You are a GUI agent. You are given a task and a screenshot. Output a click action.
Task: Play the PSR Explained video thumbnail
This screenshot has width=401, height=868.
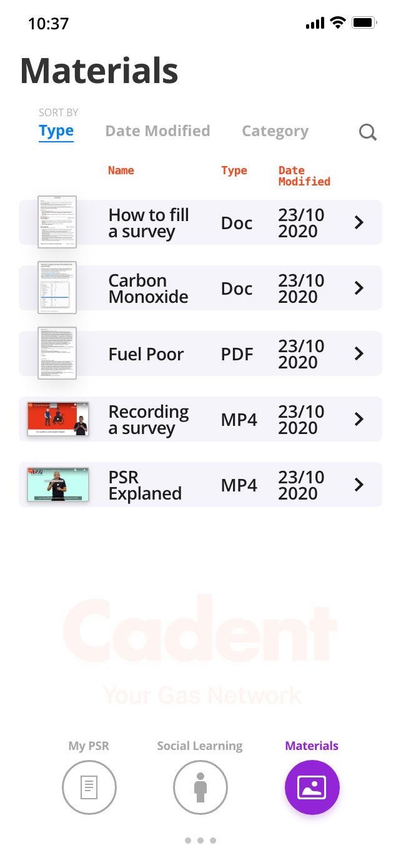point(58,485)
